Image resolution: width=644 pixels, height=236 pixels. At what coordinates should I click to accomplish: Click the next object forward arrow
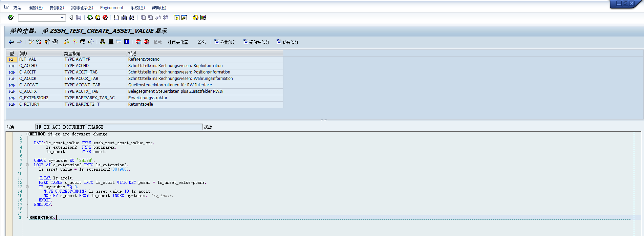(x=19, y=42)
